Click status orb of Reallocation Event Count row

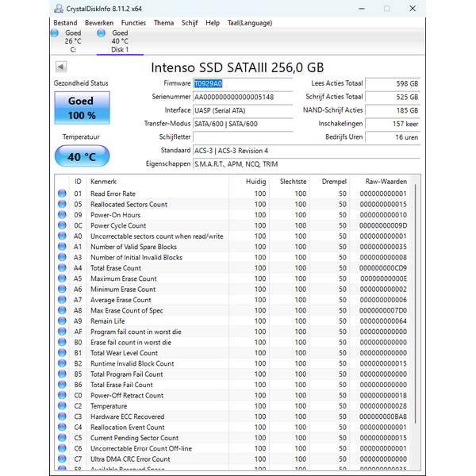[x=62, y=427]
